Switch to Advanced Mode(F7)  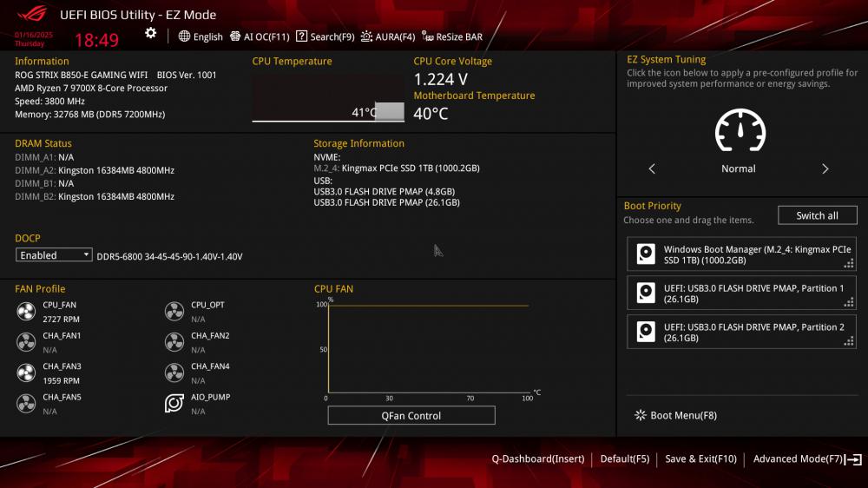click(807, 458)
